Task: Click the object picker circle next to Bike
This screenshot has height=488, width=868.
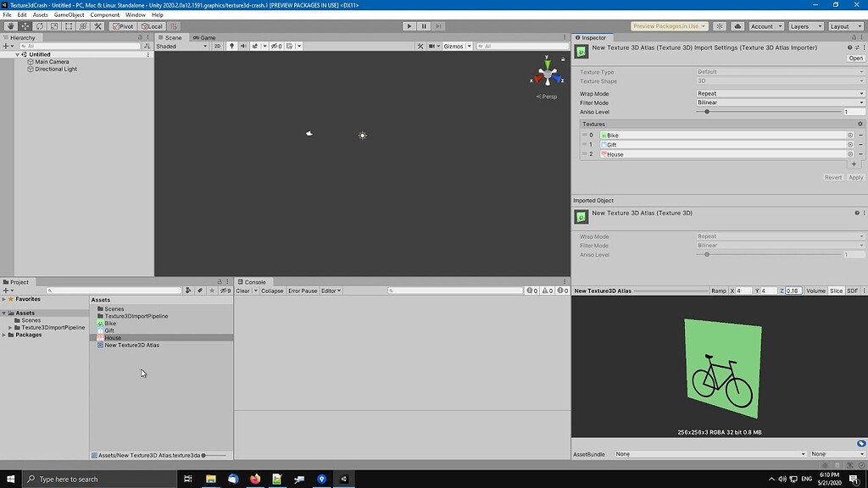Action: 850,135
